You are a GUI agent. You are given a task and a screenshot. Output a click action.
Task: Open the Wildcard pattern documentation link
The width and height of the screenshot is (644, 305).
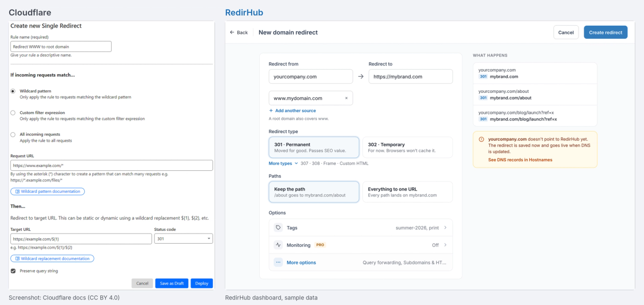coord(47,192)
